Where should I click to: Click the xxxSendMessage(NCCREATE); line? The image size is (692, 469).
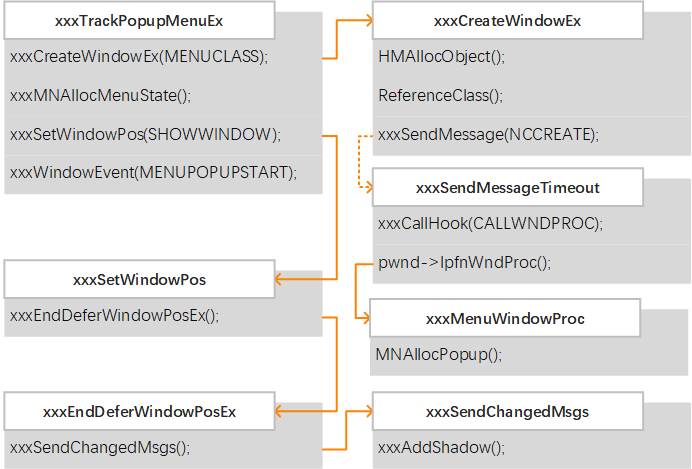[x=489, y=134]
